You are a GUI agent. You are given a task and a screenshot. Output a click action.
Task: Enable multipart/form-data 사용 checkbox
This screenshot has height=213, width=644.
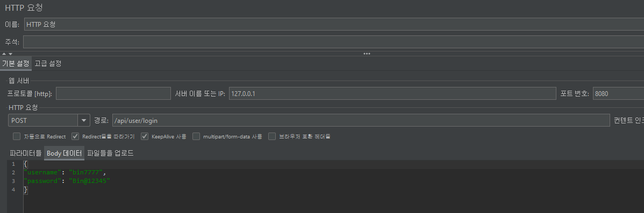(x=196, y=136)
